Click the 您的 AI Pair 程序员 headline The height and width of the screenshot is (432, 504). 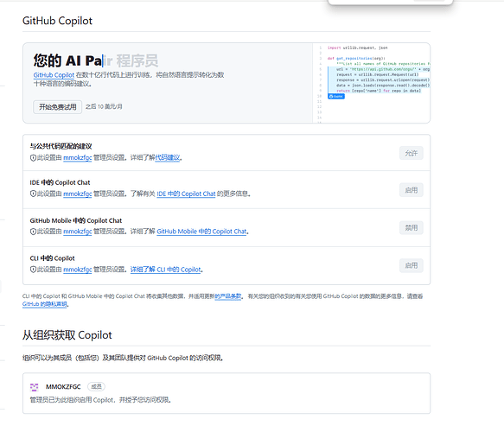click(x=96, y=60)
